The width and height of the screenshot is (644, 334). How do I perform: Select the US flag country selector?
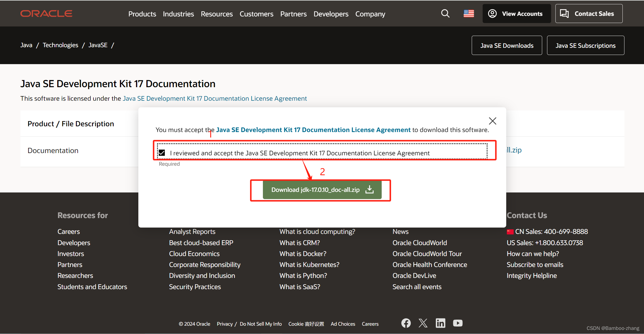[469, 14]
